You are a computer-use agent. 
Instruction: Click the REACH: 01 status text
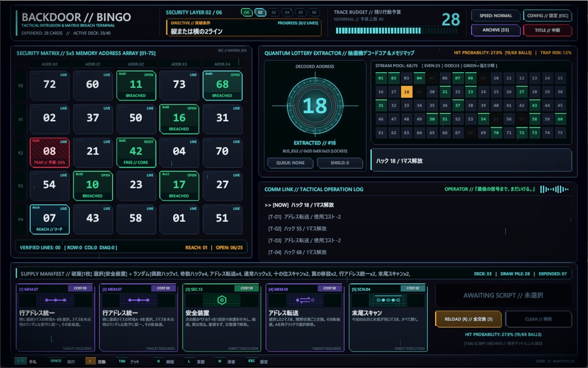click(x=196, y=247)
